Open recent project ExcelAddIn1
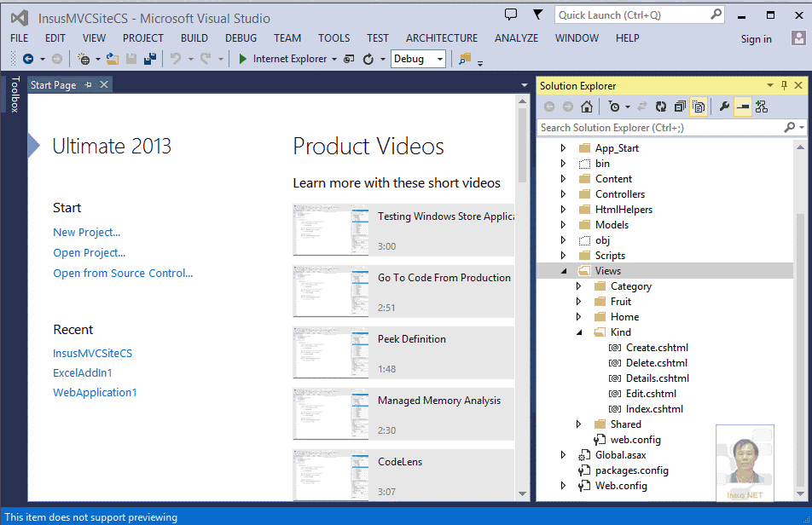 coord(83,373)
